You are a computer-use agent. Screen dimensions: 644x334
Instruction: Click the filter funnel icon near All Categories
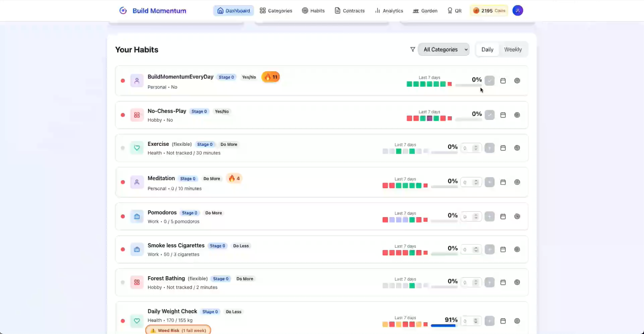[413, 50]
